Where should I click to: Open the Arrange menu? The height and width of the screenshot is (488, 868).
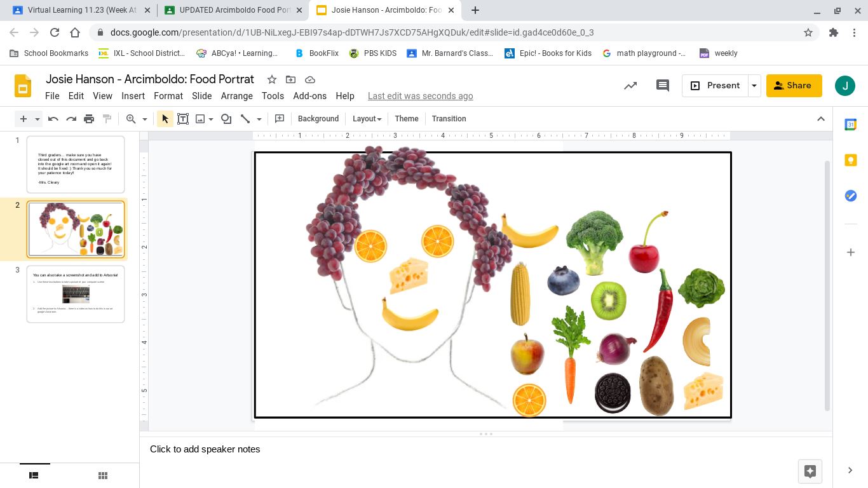[x=236, y=96]
